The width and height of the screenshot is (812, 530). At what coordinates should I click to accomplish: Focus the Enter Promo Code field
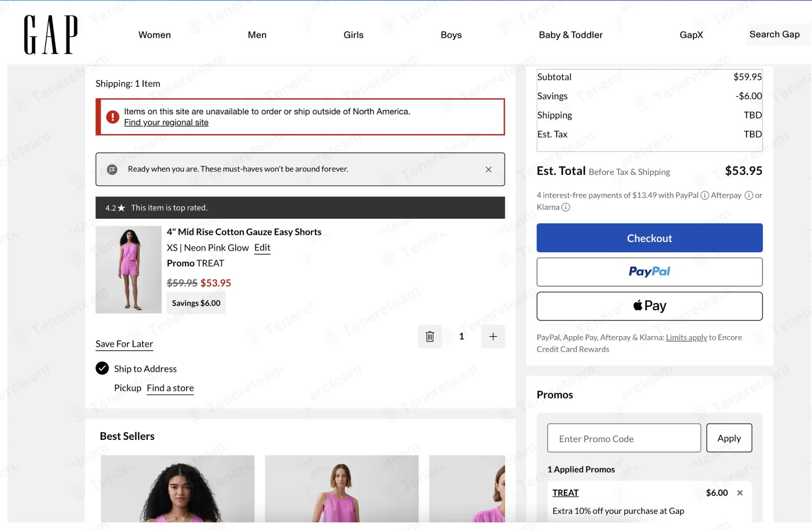click(x=624, y=438)
